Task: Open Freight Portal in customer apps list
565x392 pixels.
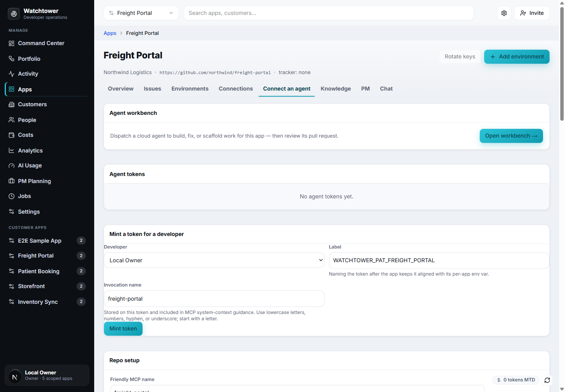Action: click(46, 256)
